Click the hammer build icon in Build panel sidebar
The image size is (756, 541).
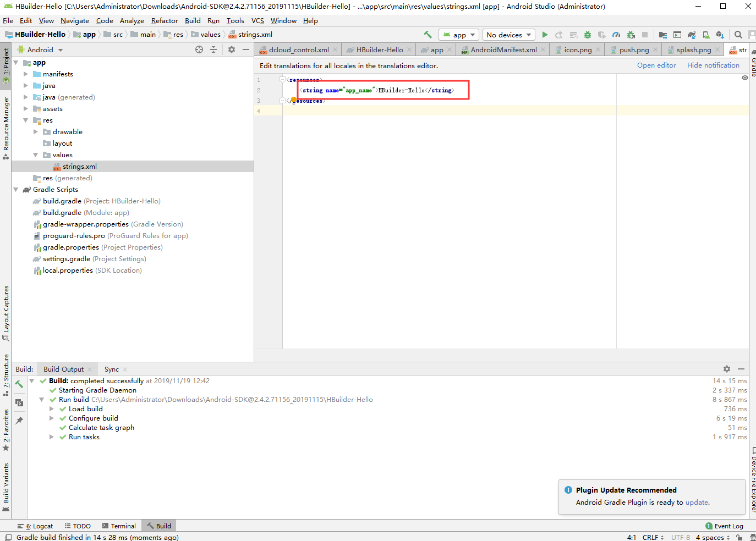coord(19,384)
